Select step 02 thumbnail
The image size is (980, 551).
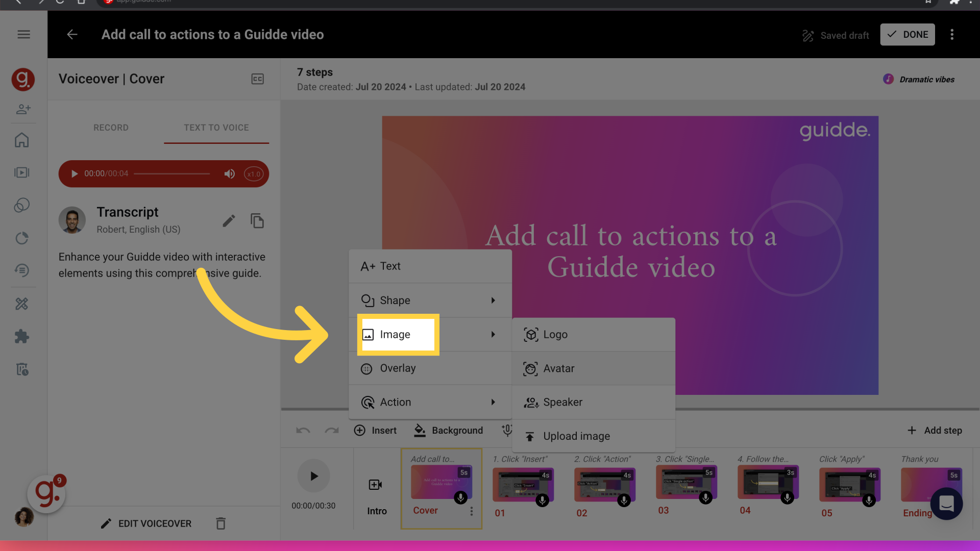pyautogui.click(x=604, y=485)
